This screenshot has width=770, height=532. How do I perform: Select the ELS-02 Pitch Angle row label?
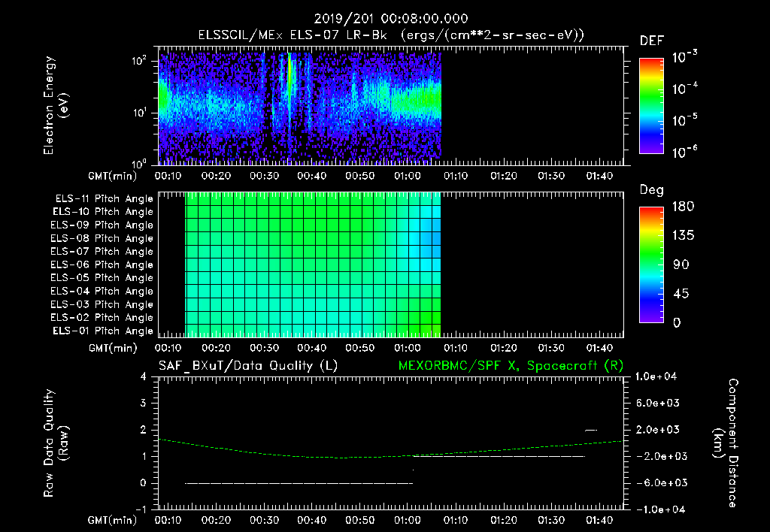[102, 318]
